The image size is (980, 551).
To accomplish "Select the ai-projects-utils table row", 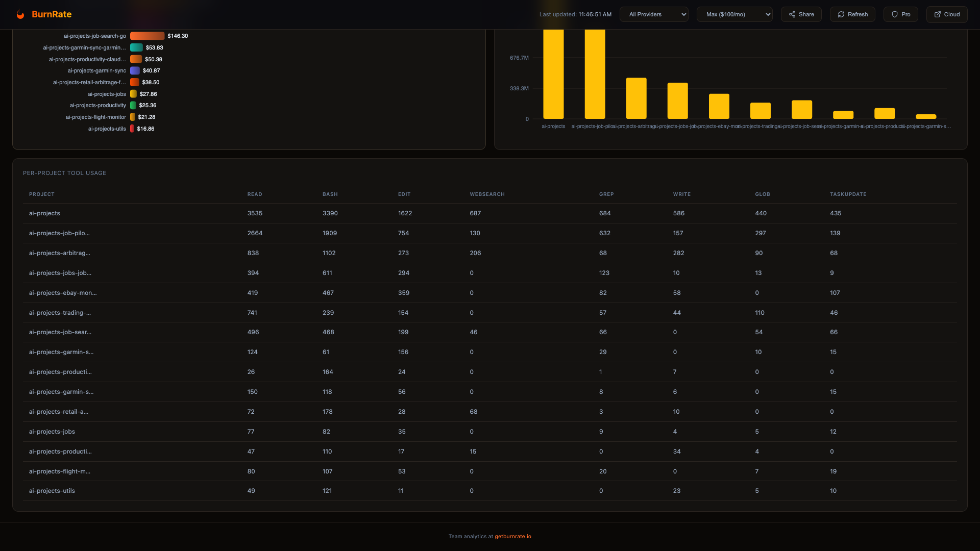I will [x=52, y=491].
